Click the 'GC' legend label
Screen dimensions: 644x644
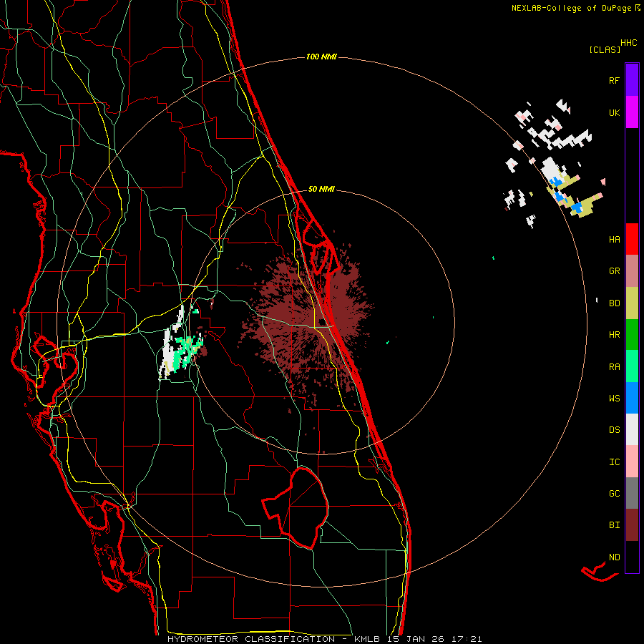pyautogui.click(x=614, y=494)
